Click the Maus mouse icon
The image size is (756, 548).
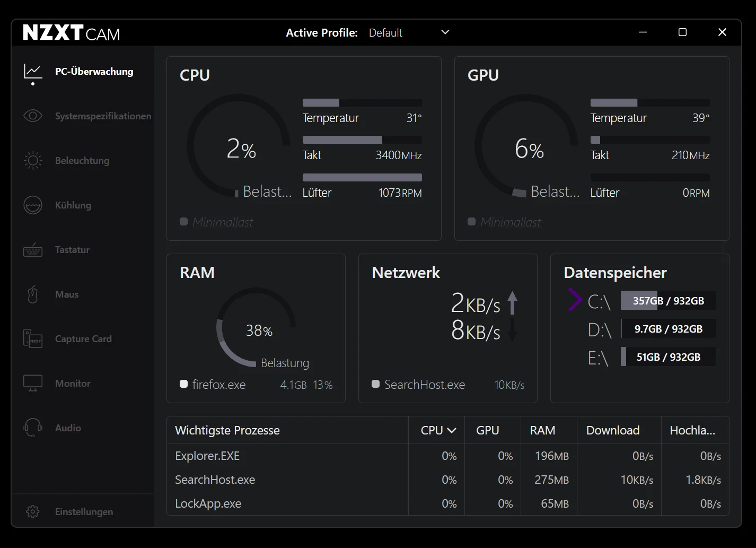pos(33,294)
